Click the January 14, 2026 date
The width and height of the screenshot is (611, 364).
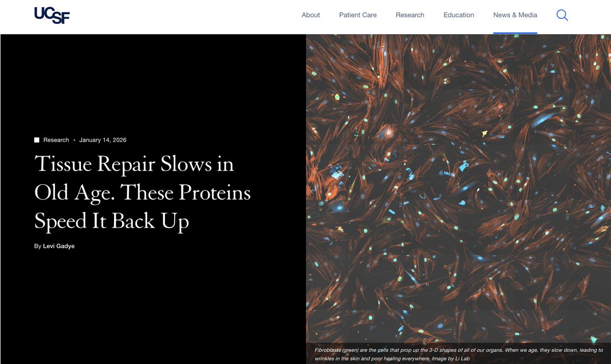click(103, 140)
